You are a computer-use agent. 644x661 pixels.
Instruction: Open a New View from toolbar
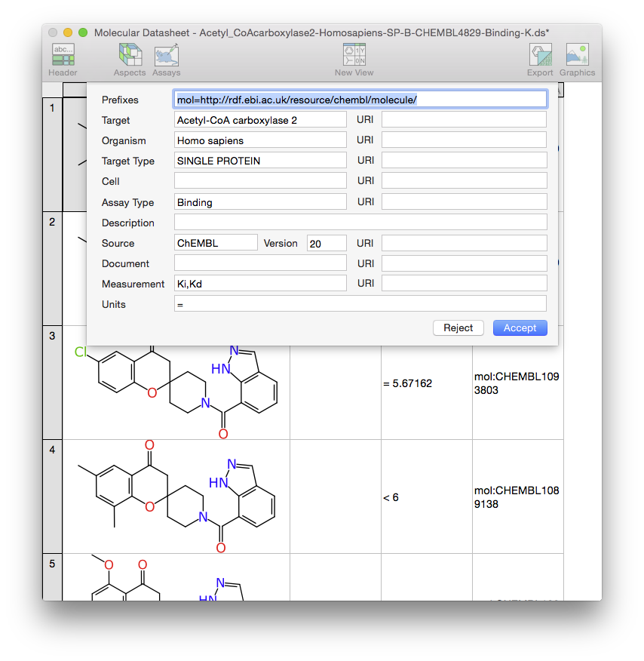pos(354,60)
